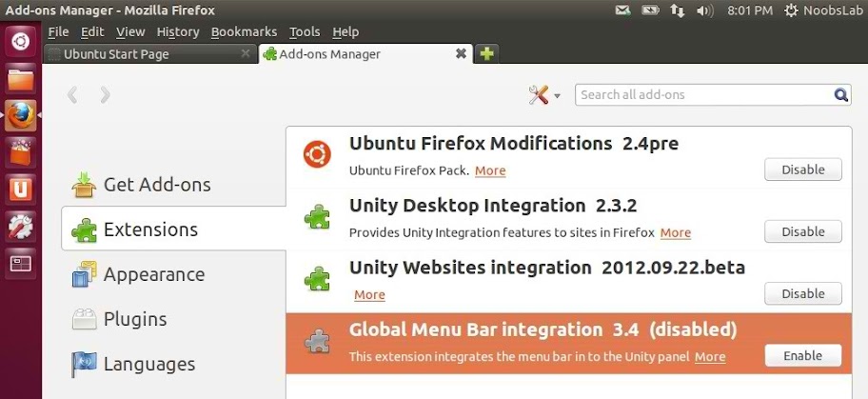Image resolution: width=868 pixels, height=399 pixels.
Task: Open Ubuntu One launcher icon
Action: pos(21,190)
